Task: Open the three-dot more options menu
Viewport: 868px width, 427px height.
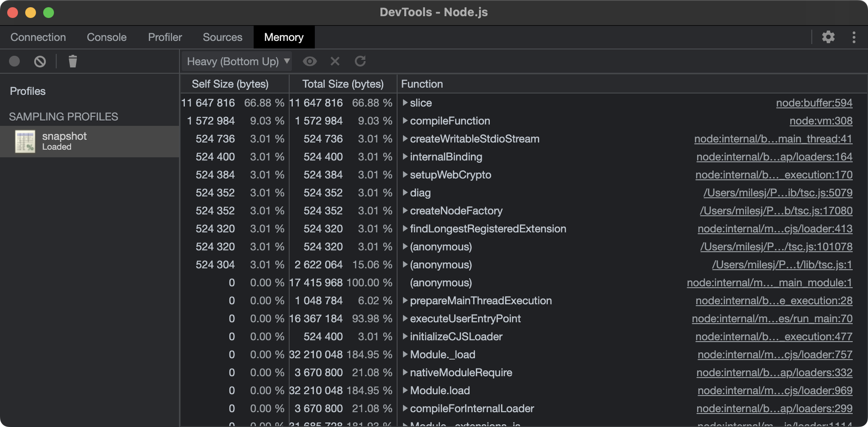Action: tap(854, 37)
